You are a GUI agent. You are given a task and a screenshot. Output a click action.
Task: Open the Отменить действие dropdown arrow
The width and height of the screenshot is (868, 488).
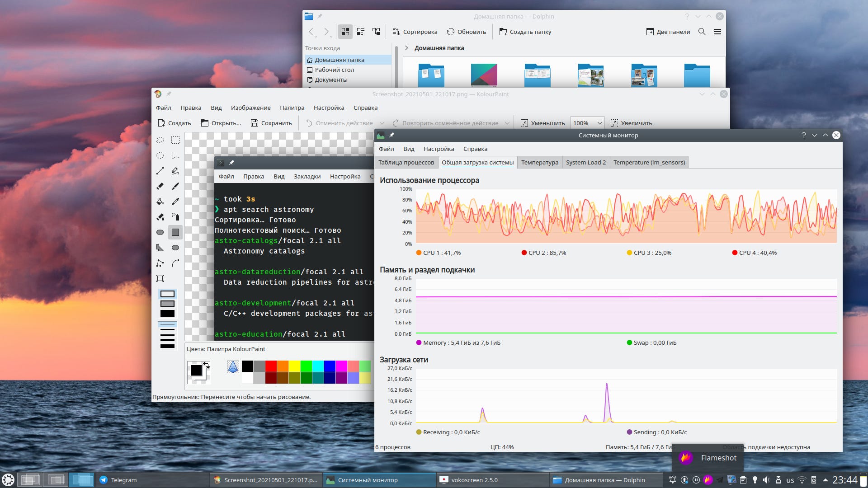click(382, 123)
